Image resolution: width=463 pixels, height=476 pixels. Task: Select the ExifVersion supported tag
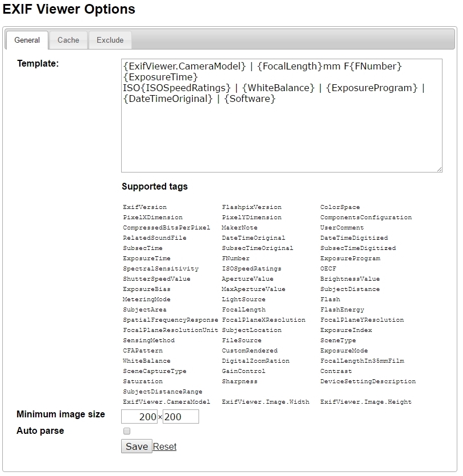click(x=143, y=207)
